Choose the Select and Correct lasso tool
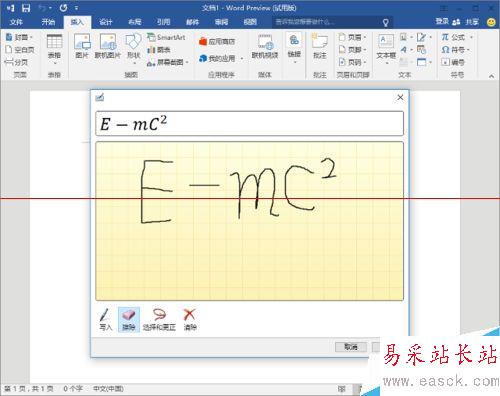 pyautogui.click(x=159, y=320)
